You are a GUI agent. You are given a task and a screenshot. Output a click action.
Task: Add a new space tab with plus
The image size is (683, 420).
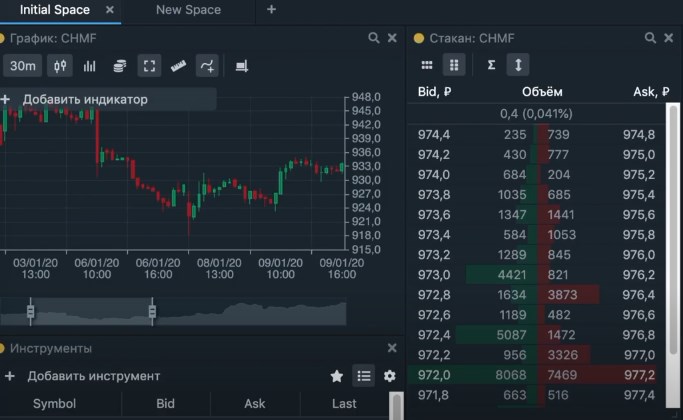click(271, 9)
